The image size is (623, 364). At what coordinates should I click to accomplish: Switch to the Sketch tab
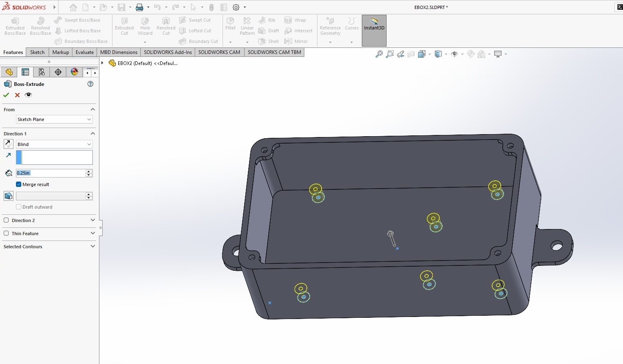click(37, 52)
